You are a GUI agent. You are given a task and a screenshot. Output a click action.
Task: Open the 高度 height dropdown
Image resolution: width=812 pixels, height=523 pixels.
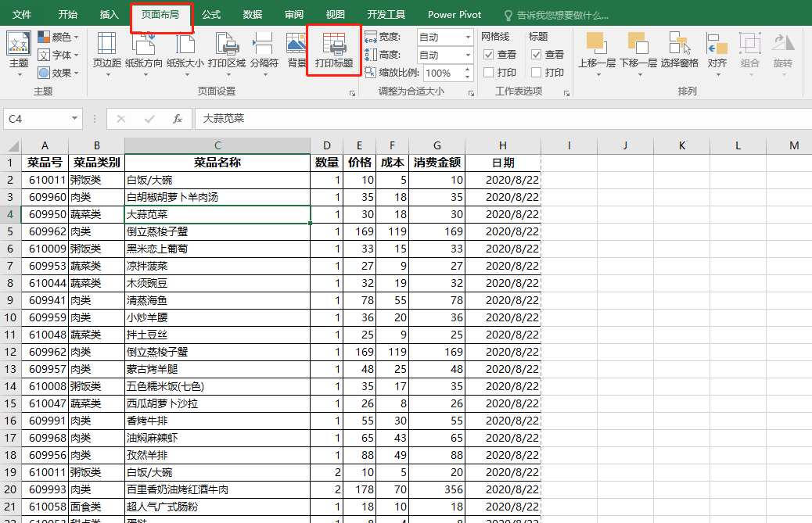(x=468, y=55)
